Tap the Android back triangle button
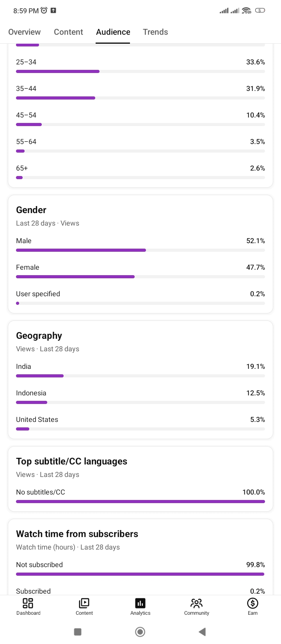The height and width of the screenshot is (644, 281). tap(202, 632)
